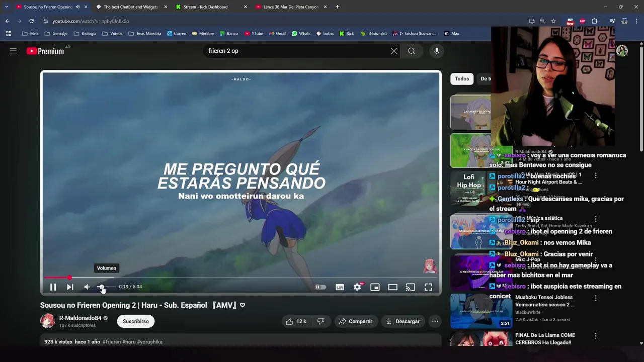Screen dimensions: 644x362
Task: Open Biología bookmarks folder
Action: [85, 34]
